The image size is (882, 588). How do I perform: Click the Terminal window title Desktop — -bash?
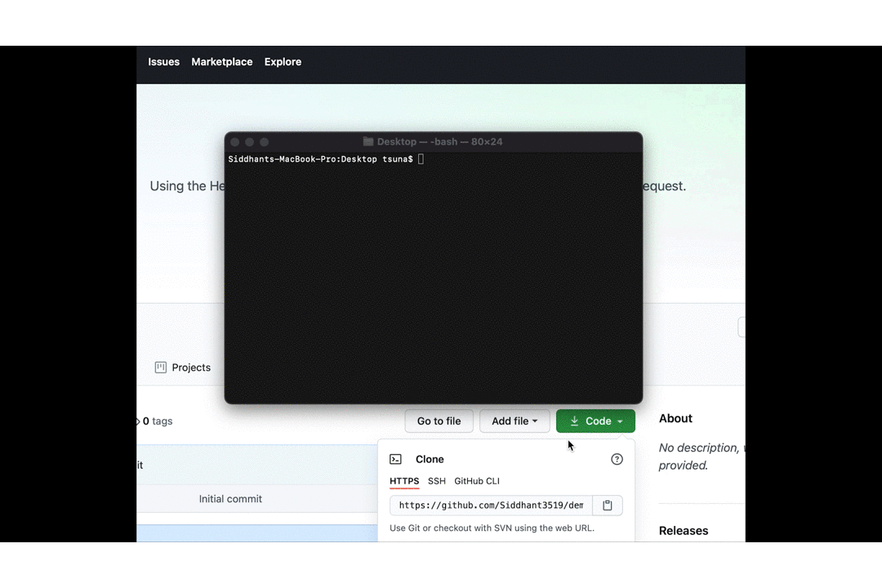pyautogui.click(x=439, y=142)
